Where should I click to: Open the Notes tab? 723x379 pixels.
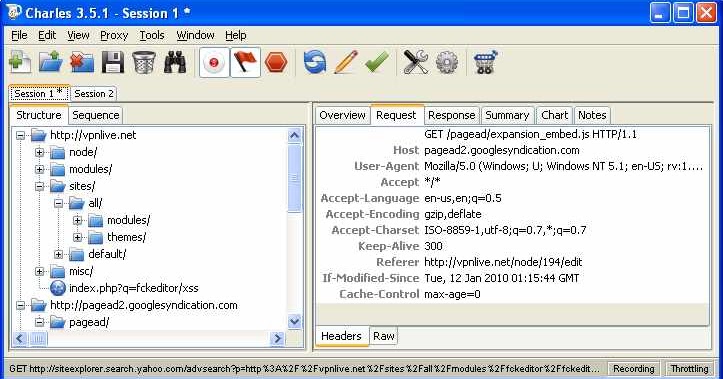(x=592, y=115)
